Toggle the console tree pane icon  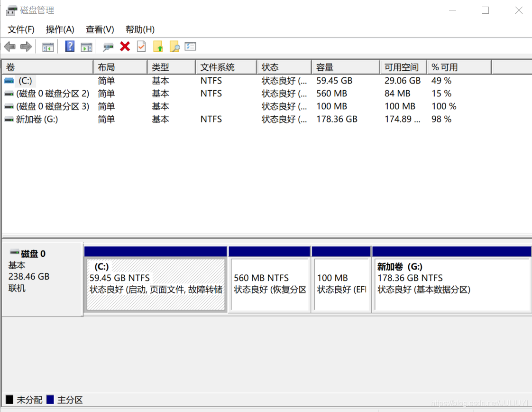48,47
